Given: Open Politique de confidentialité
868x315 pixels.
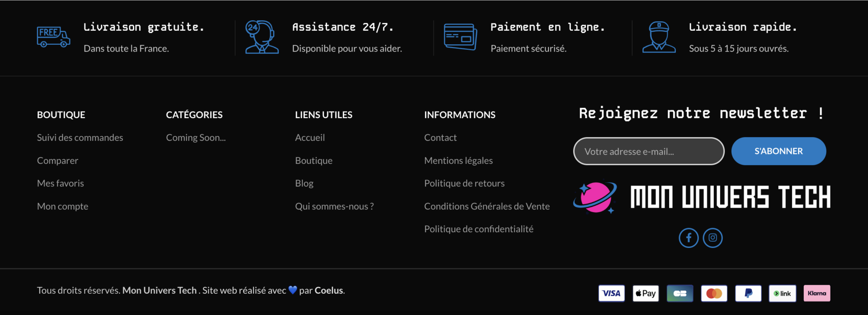Looking at the screenshot, I should tap(479, 229).
